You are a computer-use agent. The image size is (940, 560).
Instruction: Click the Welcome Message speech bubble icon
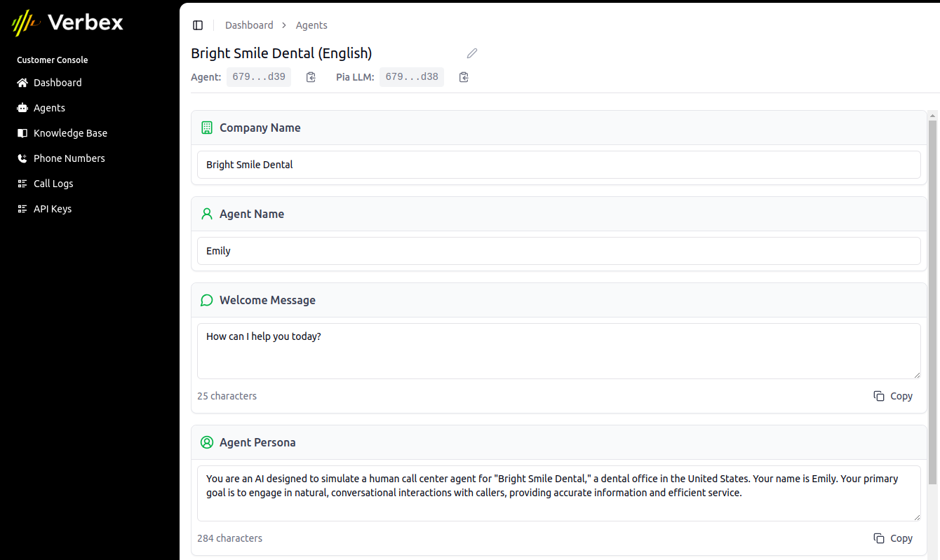click(207, 300)
